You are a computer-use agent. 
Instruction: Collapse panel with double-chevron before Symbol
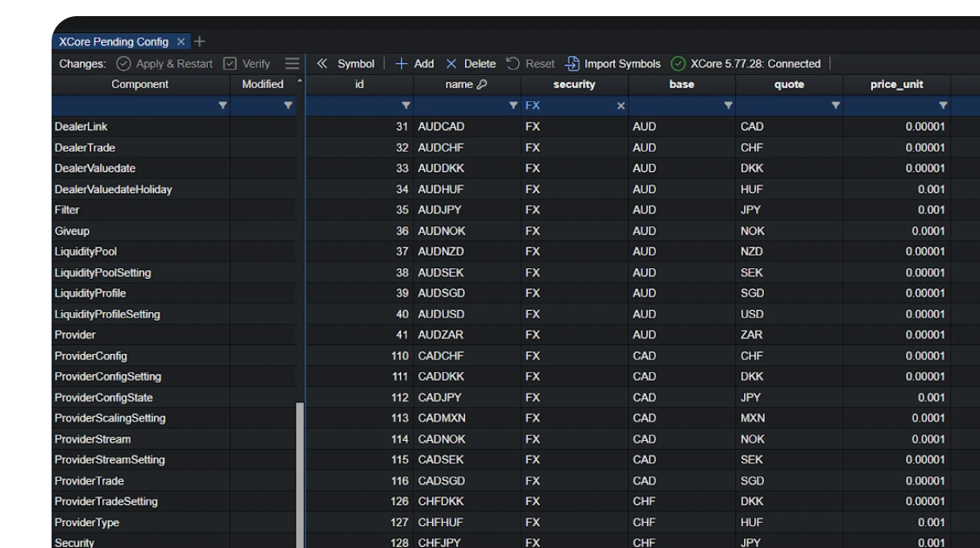tap(322, 64)
